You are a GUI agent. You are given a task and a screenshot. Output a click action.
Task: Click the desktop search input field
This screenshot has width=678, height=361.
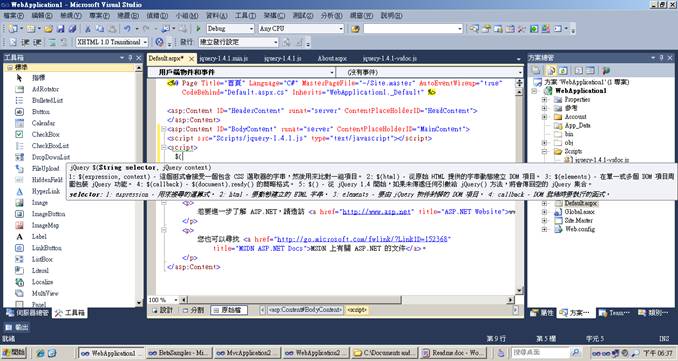coord(540,353)
